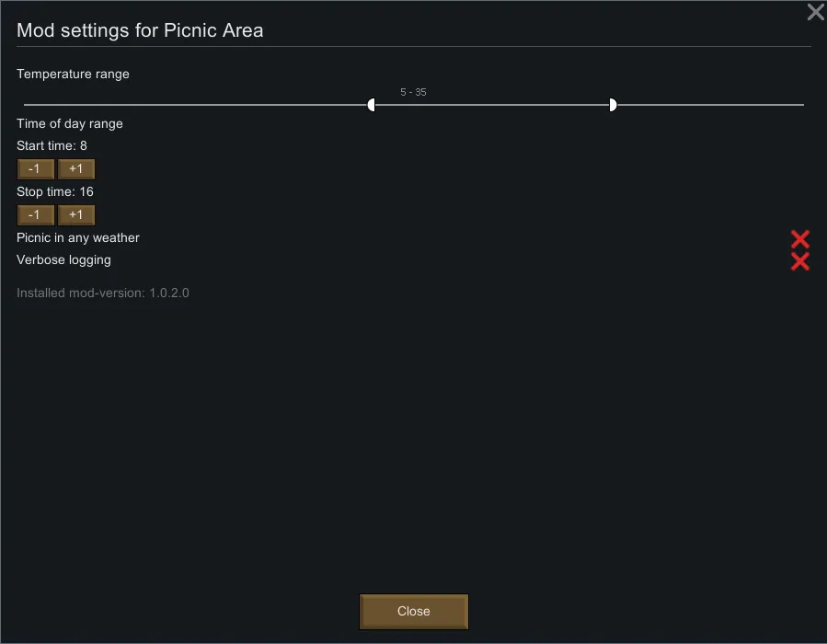Viewport: 827px width, 644px height.
Task: Click slider track between the two handles
Action: (492, 105)
